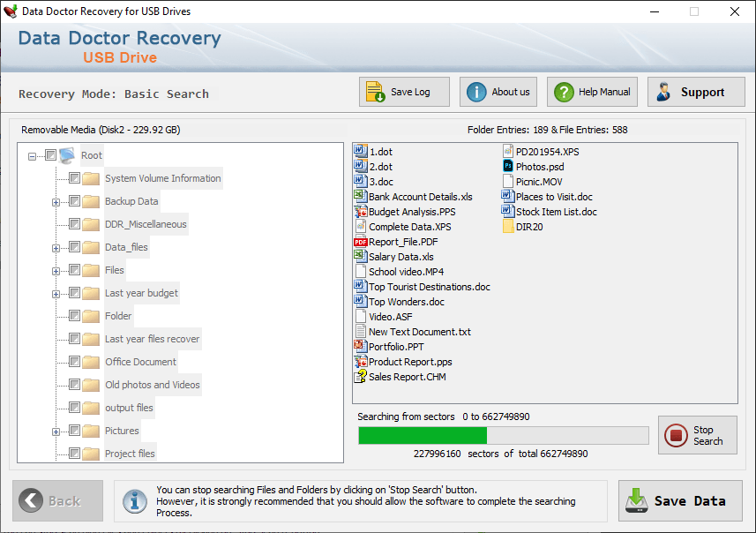
Task: Expand the Last year budget folder
Action: (56, 294)
